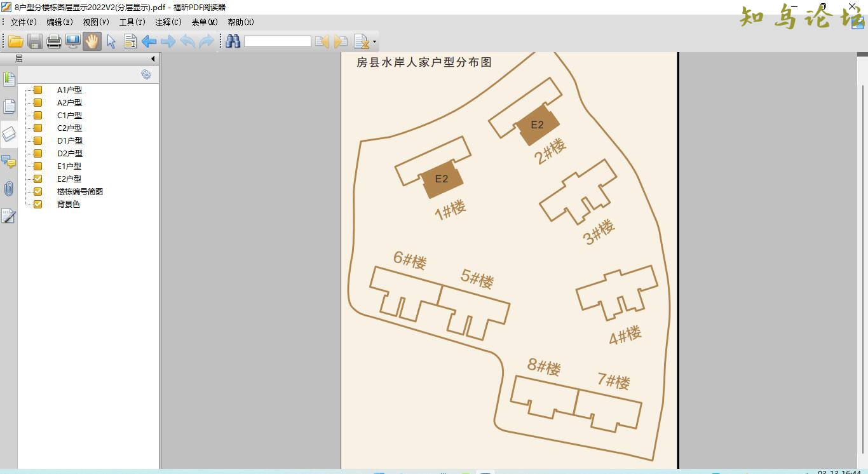Click the 3#楼 building label
Screen dimensions: 868x474
(x=600, y=232)
